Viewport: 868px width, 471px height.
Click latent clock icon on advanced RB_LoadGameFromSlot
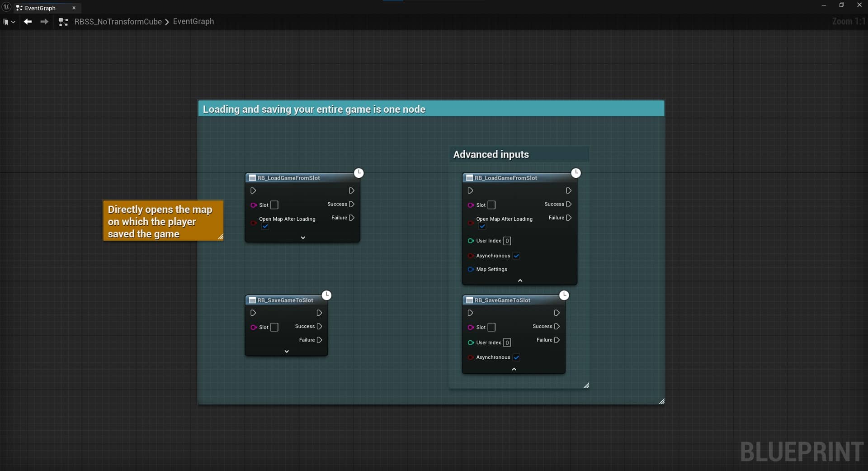[576, 173]
